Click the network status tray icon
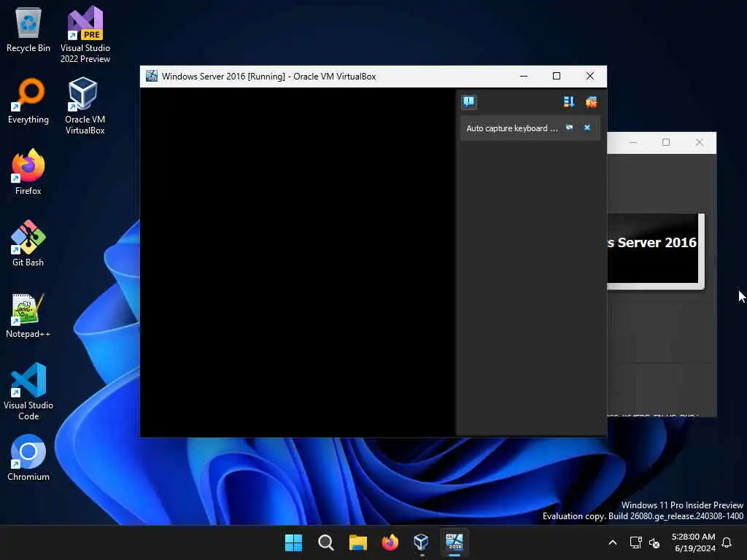This screenshot has width=747, height=560. point(635,542)
